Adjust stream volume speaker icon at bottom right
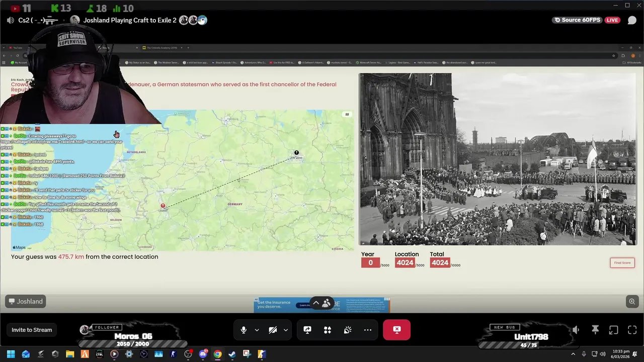This screenshot has height=362, width=644. click(576, 330)
